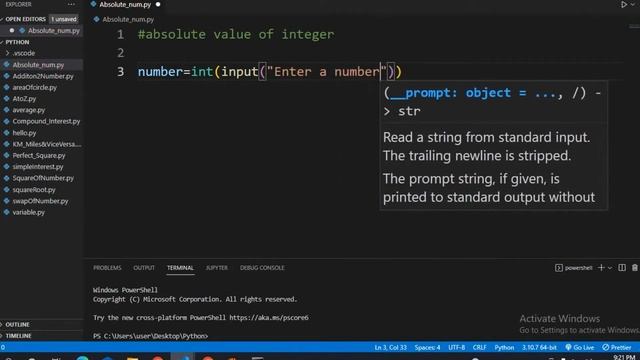Open areaOfcircle.py file
The image size is (640, 360).
(34, 87)
